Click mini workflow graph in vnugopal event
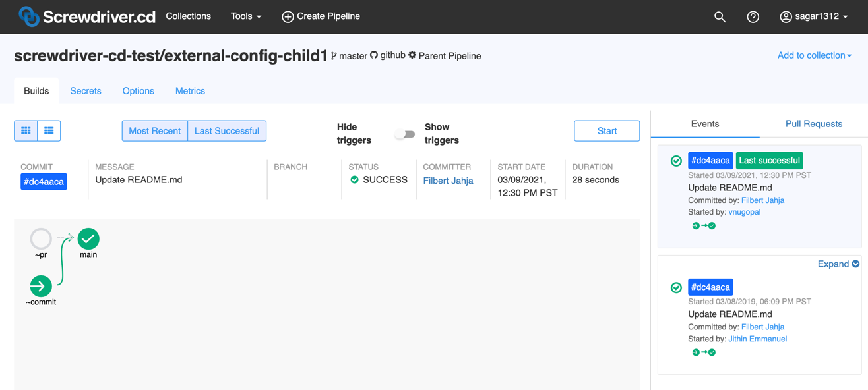This screenshot has height=390, width=868. pyautogui.click(x=704, y=226)
